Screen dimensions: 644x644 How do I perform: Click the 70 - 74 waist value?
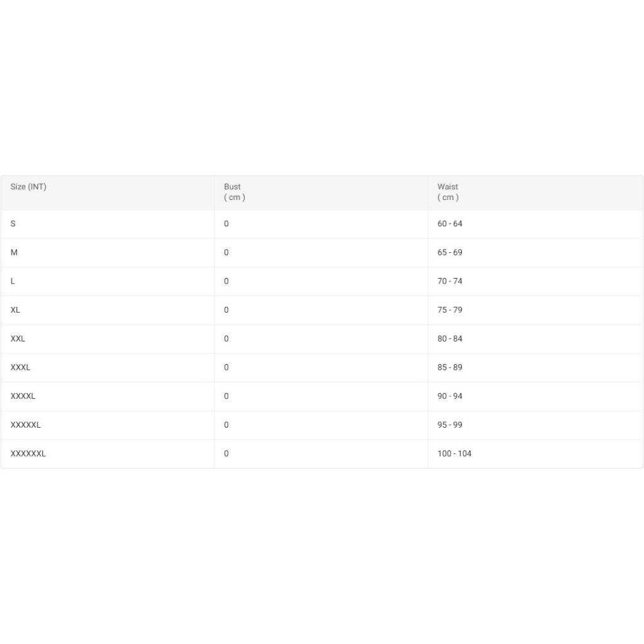(450, 281)
